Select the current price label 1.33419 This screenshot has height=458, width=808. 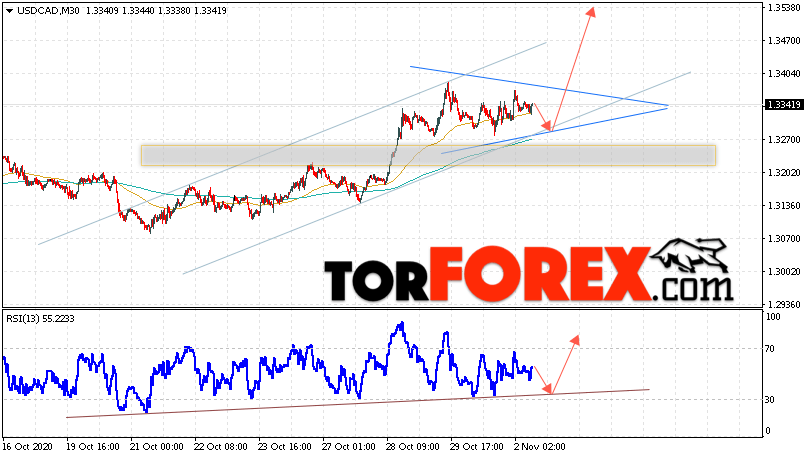(x=784, y=105)
